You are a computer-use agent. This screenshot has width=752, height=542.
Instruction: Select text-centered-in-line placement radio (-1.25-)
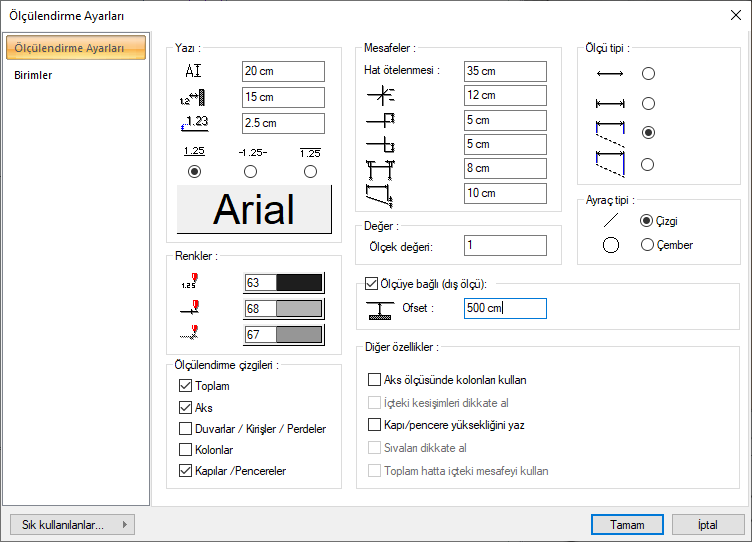[250, 172]
